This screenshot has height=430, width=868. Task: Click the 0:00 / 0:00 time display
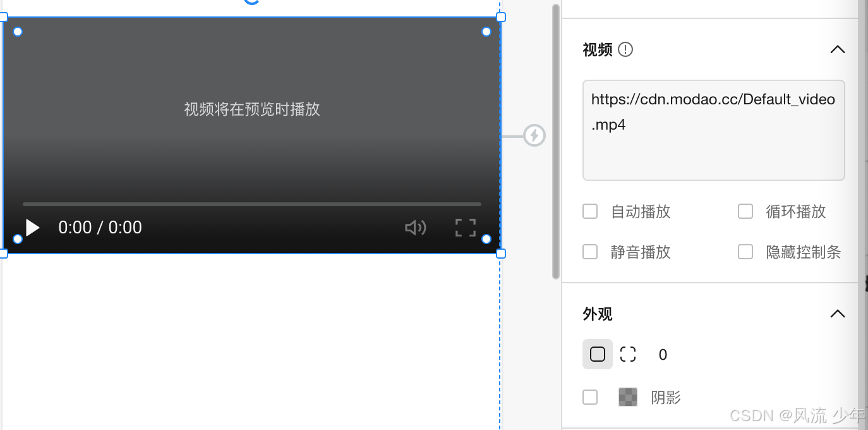tap(100, 228)
